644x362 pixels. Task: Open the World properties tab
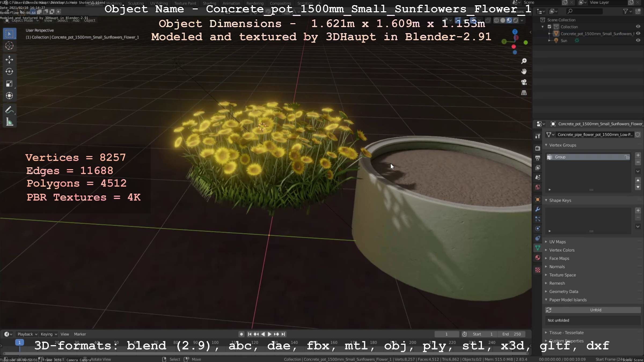537,187
